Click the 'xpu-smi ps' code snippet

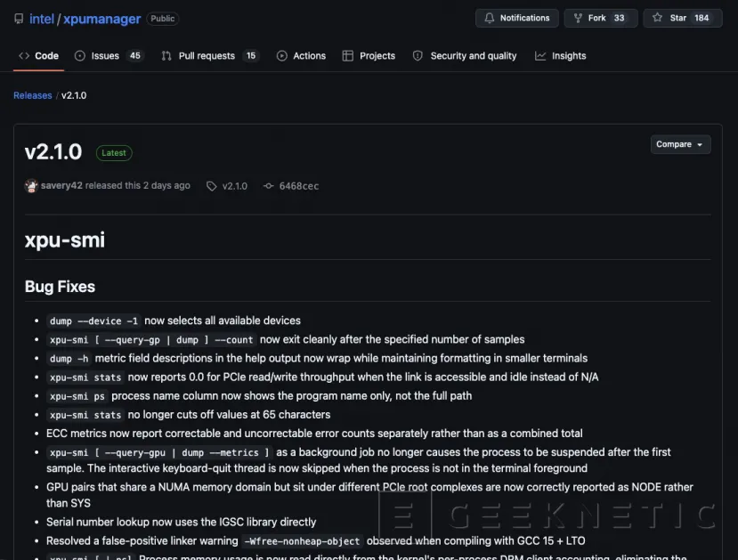point(77,396)
